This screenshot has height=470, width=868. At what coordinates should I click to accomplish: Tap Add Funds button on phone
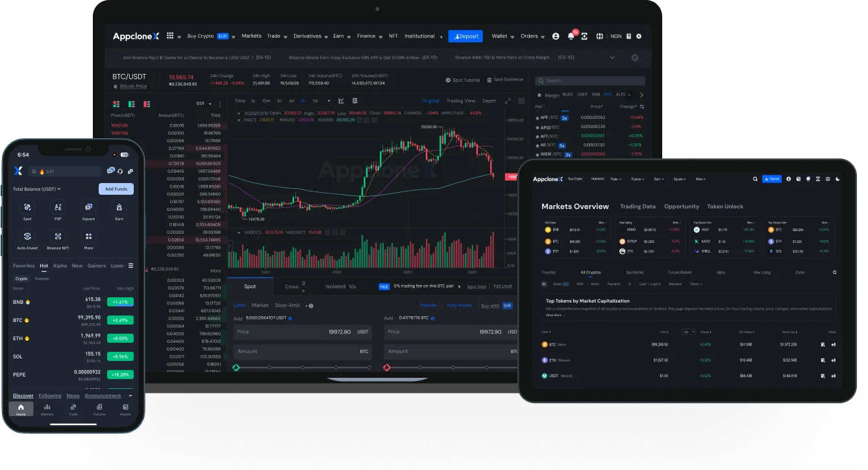point(116,189)
